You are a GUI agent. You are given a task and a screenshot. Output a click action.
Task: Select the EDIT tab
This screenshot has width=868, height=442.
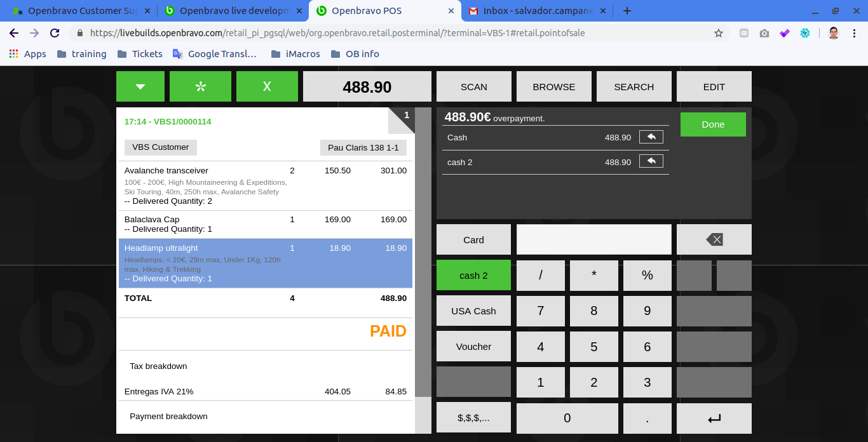coord(714,86)
